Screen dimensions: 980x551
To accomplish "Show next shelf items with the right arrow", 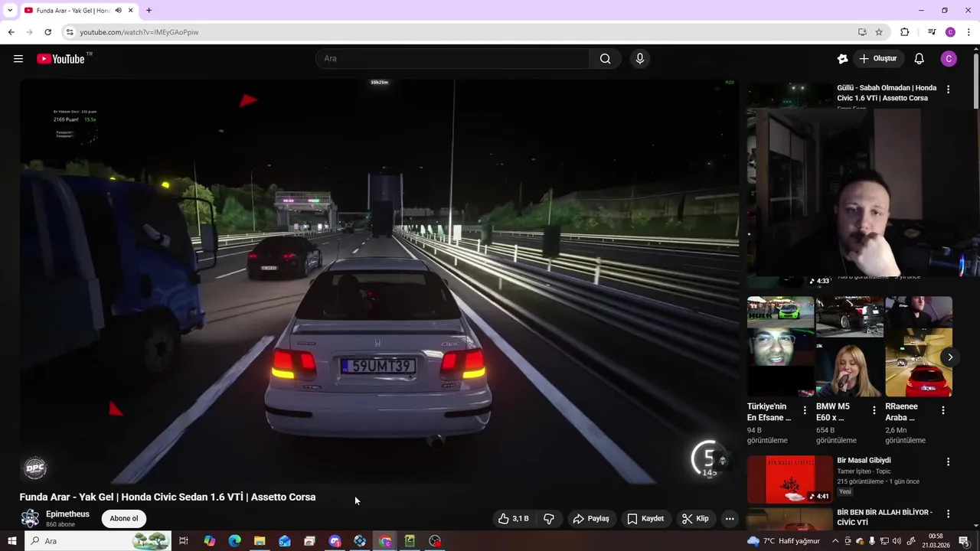I will click(950, 357).
